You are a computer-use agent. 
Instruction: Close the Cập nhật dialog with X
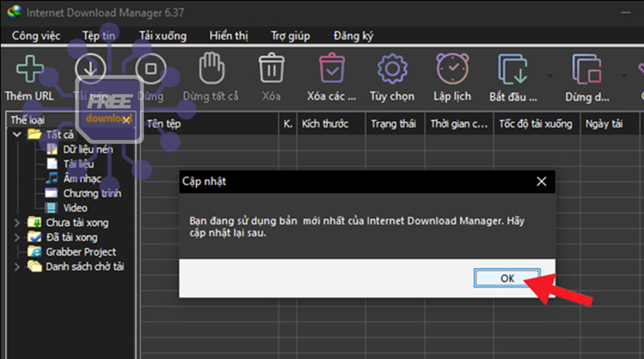(542, 182)
